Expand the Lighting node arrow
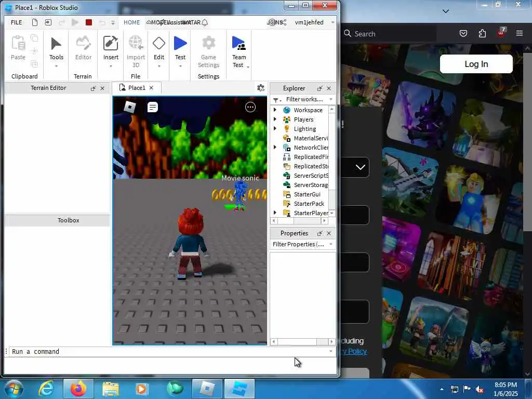 click(275, 129)
